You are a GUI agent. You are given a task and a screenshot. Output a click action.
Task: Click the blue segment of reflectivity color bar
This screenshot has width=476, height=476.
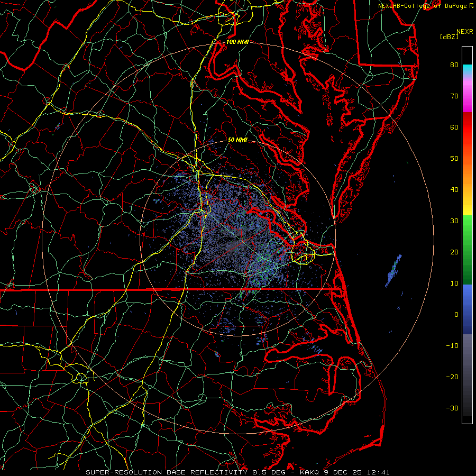(x=467, y=309)
